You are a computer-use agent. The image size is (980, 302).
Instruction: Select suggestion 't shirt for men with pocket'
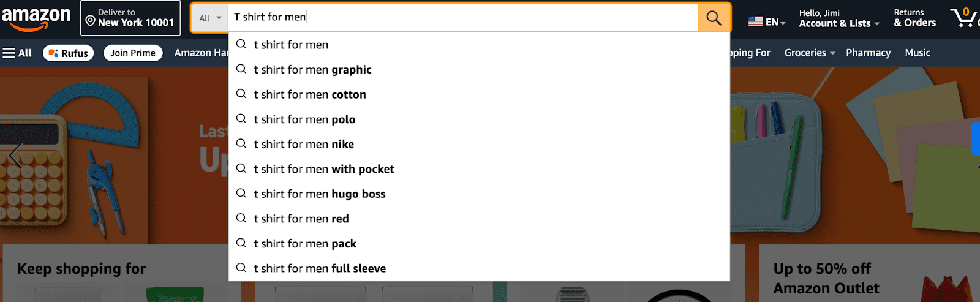click(x=479, y=169)
